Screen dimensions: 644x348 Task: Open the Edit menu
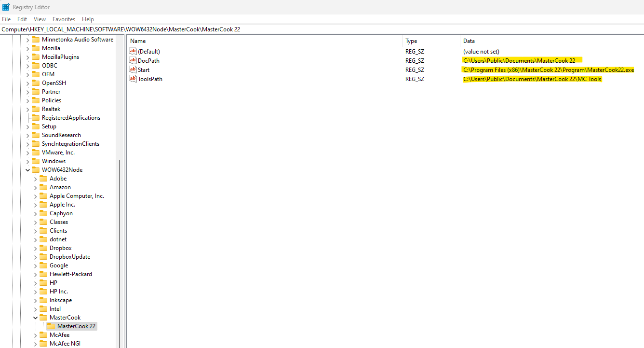(x=22, y=19)
